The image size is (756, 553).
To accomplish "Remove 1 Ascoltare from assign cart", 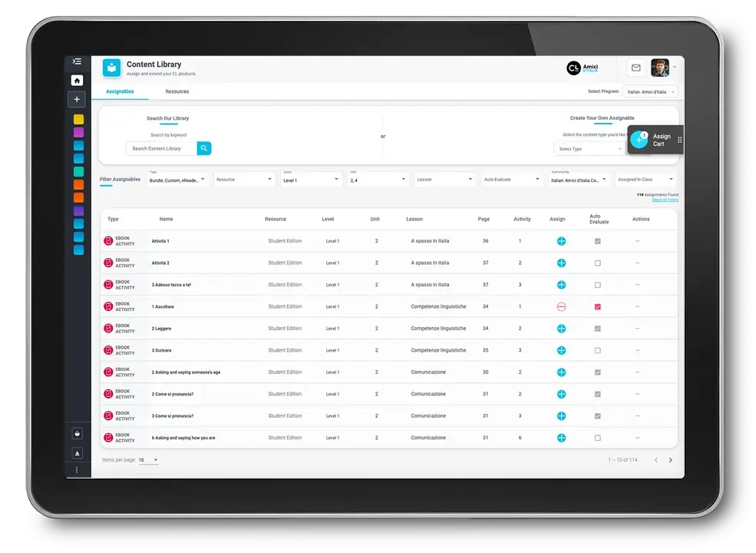I will click(561, 306).
